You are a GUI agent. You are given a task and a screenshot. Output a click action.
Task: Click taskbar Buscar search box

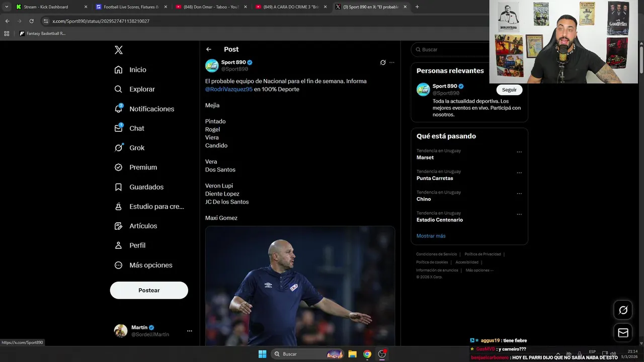[x=308, y=354]
